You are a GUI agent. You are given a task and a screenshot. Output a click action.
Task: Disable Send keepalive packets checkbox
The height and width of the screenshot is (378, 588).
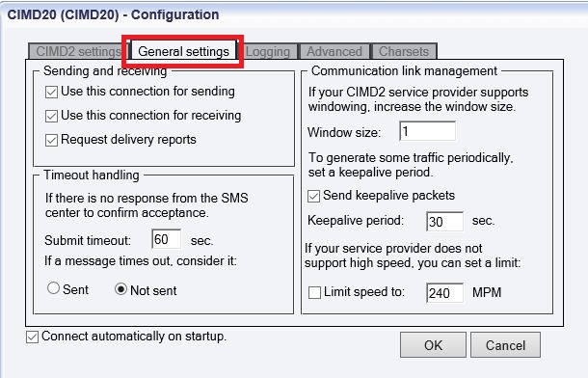[x=313, y=196]
